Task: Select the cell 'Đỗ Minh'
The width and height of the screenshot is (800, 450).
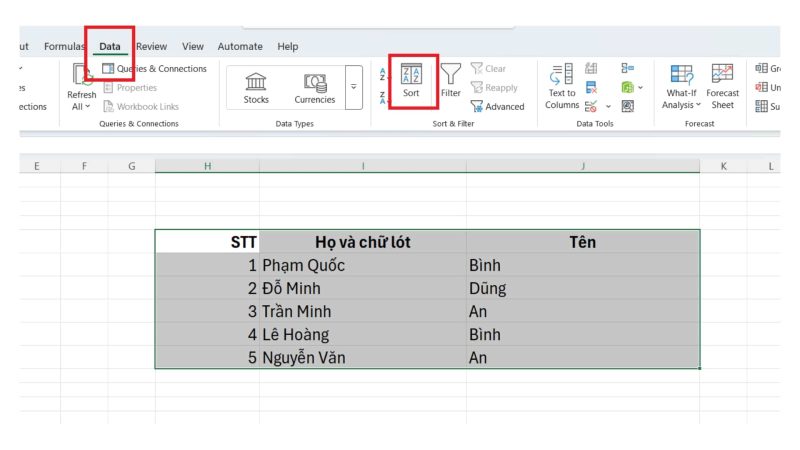Action: [x=363, y=288]
